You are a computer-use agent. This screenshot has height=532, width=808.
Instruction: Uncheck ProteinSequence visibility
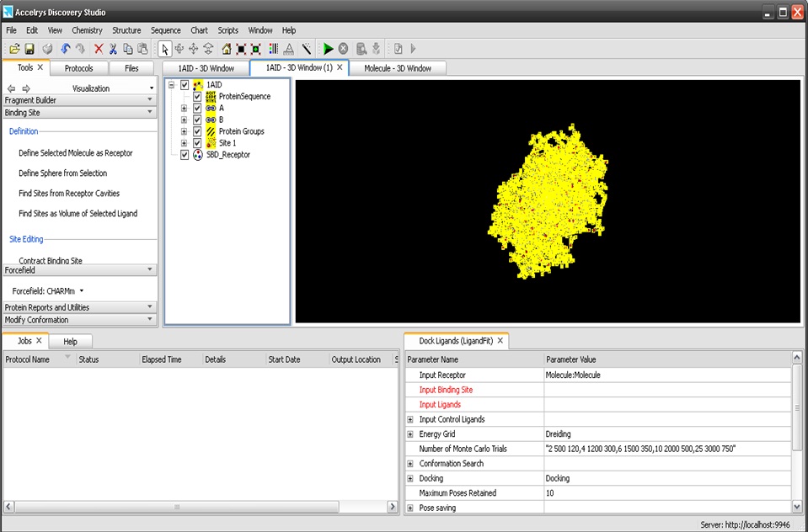[198, 96]
